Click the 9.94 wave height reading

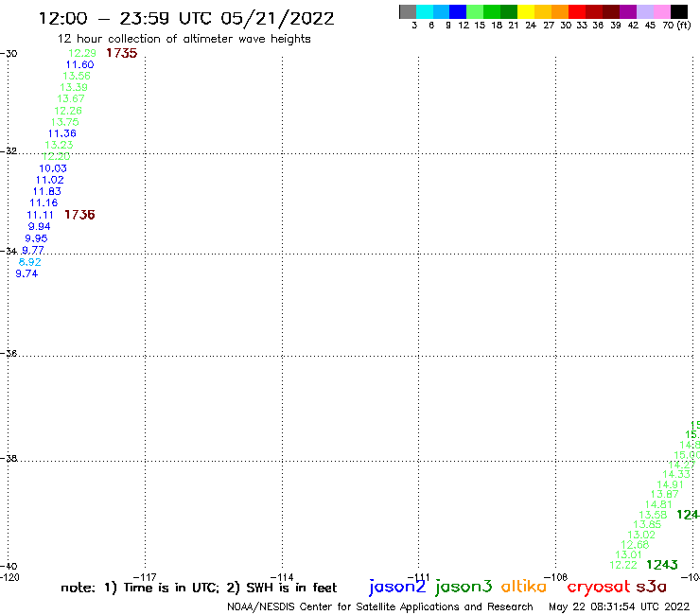click(x=40, y=227)
